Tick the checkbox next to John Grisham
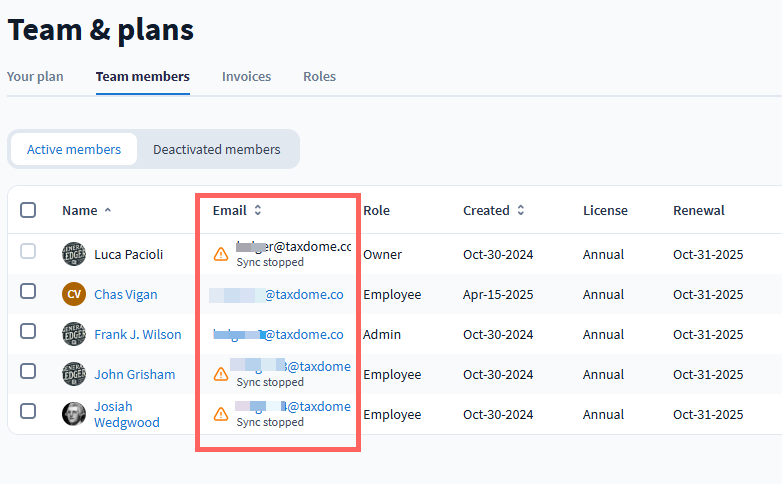This screenshot has width=782, height=484. [28, 371]
